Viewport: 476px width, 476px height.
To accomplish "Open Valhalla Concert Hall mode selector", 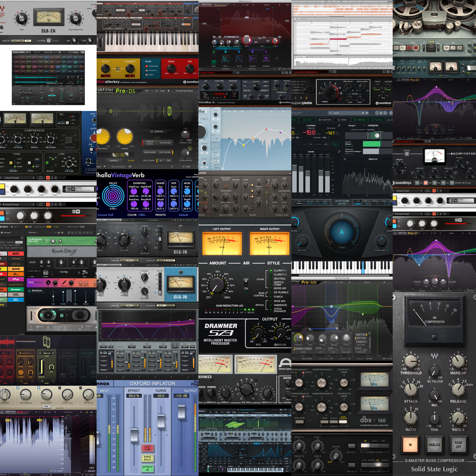I will (x=105, y=215).
